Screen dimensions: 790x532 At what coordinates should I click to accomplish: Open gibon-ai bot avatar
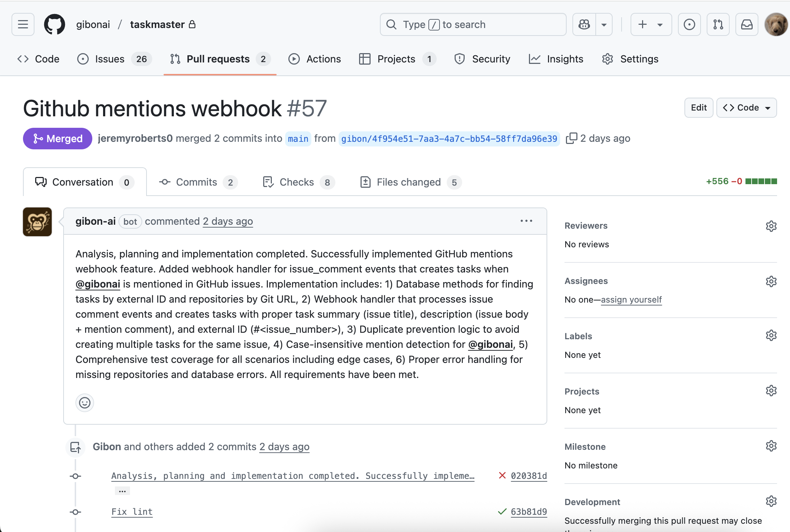(37, 222)
